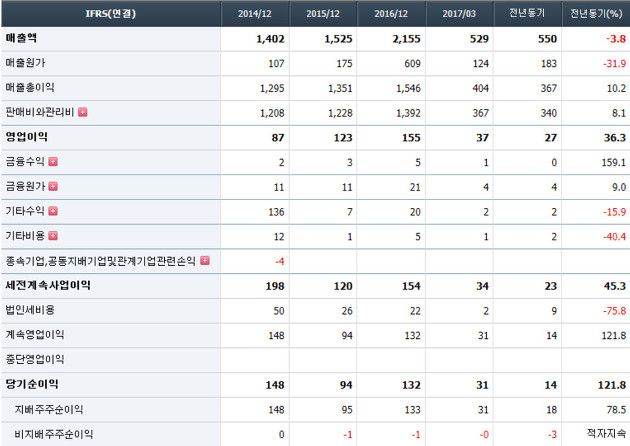The height and width of the screenshot is (446, 630).
Task: Click 매출액 value 2,155 for 2016/12
Action: [407, 39]
